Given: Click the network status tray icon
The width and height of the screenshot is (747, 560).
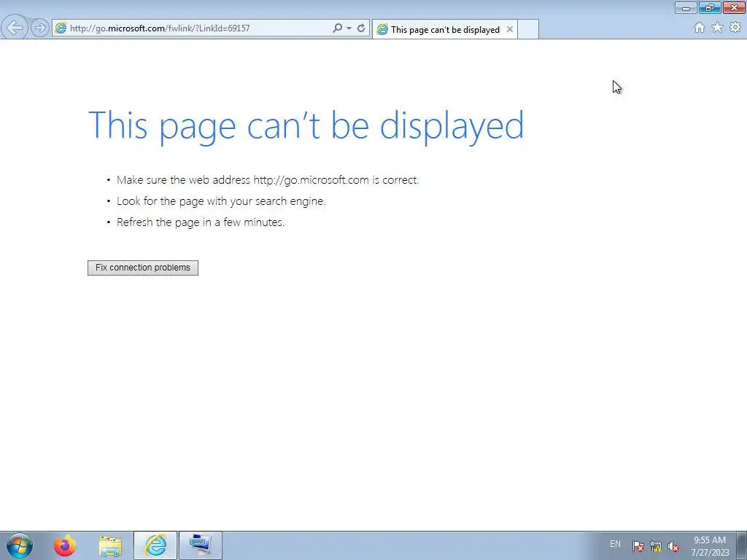Looking at the screenshot, I should tap(656, 546).
